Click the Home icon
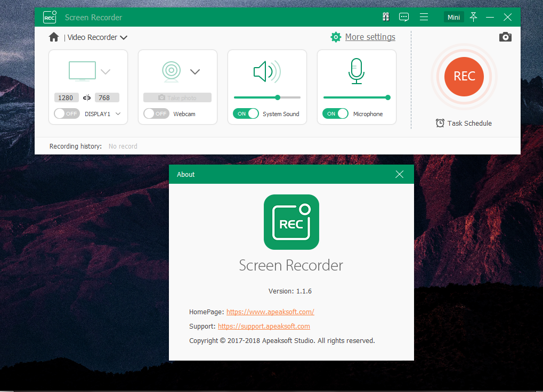543x392 pixels. point(54,37)
